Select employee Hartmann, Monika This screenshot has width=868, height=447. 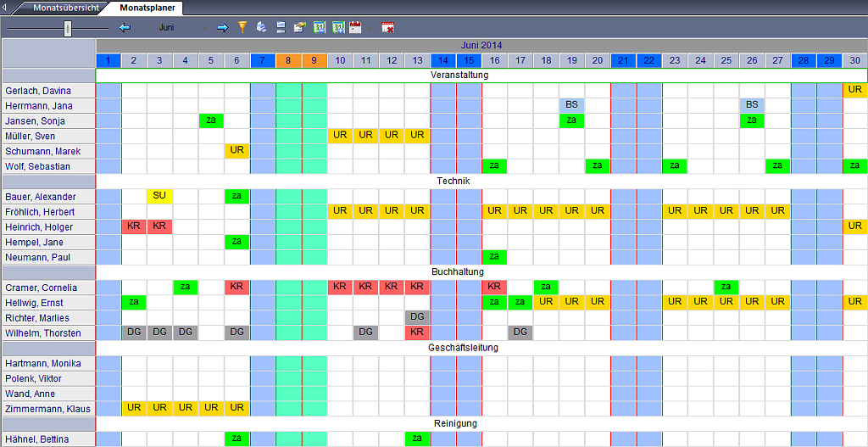48,363
